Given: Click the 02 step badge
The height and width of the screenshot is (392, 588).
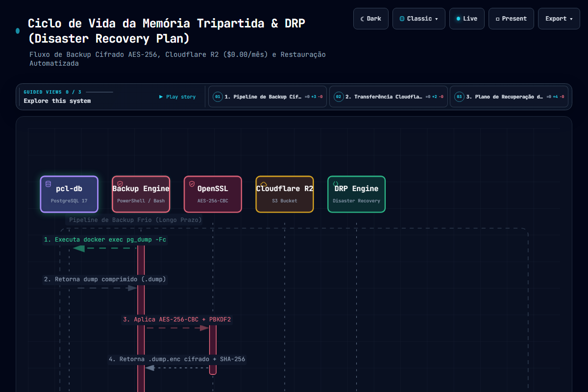Looking at the screenshot, I should click(339, 97).
